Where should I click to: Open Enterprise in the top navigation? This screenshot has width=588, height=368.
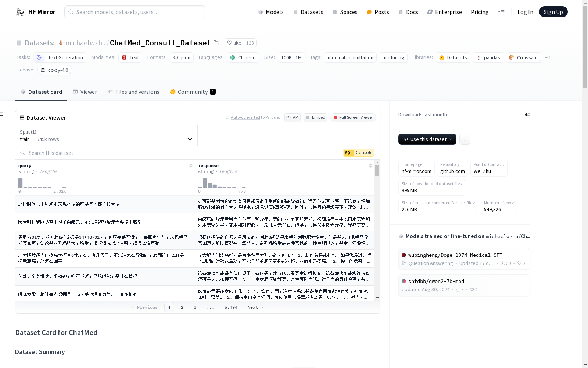[444, 12]
